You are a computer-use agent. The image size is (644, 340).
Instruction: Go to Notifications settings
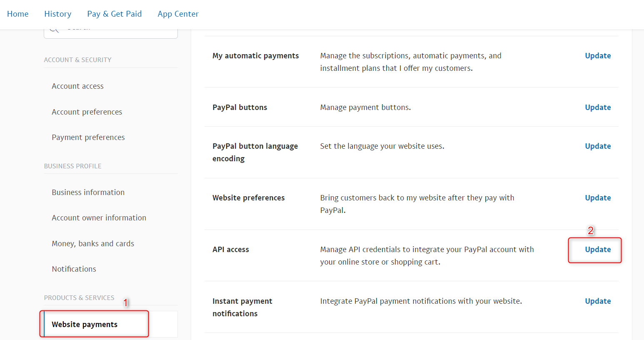[x=74, y=269]
